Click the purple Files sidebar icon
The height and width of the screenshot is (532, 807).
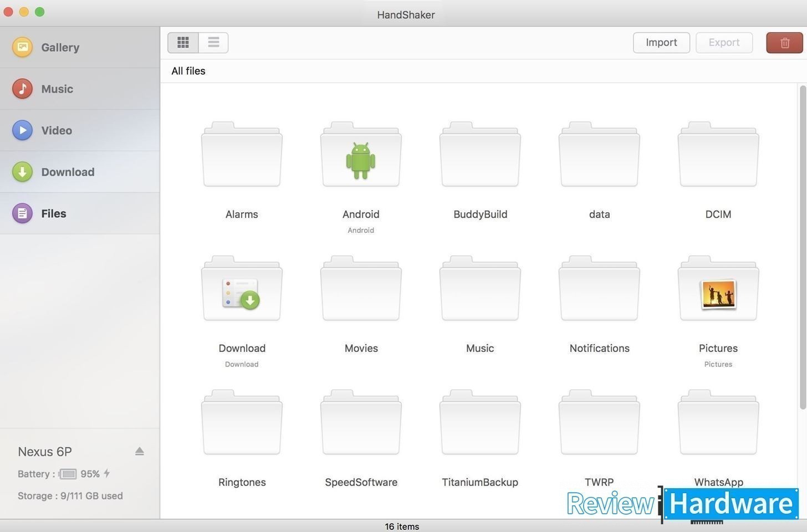[x=22, y=213]
